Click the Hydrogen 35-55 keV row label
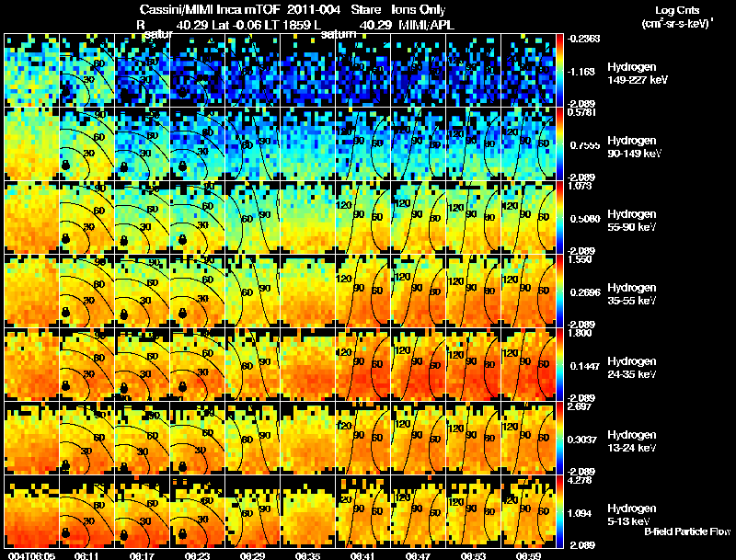Image resolution: width=736 pixels, height=560 pixels. (x=632, y=294)
